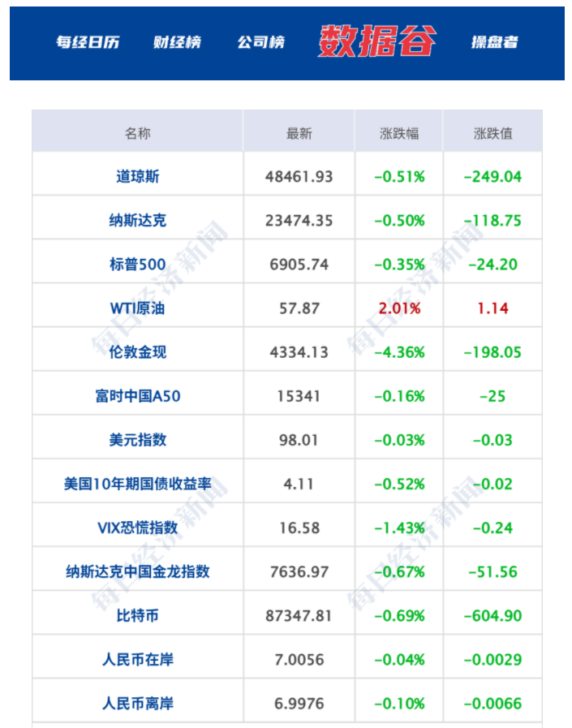Open the 道琼斯 index link
Image resolution: width=572 pixels, height=728 pixels.
click(x=138, y=176)
